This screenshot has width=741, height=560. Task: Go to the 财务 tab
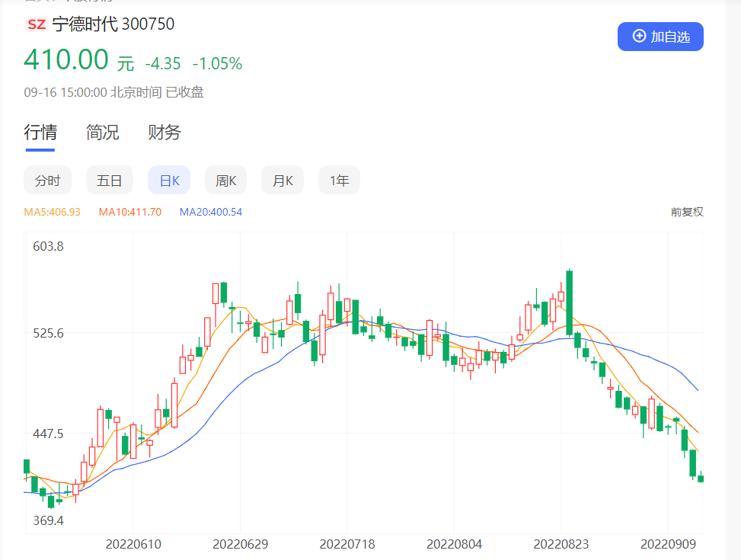coord(164,133)
